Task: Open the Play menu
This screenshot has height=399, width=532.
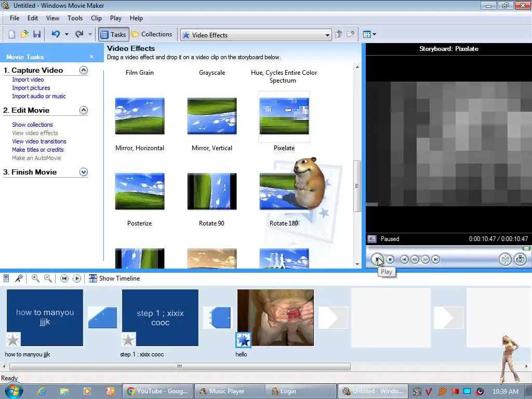Action: (116, 18)
